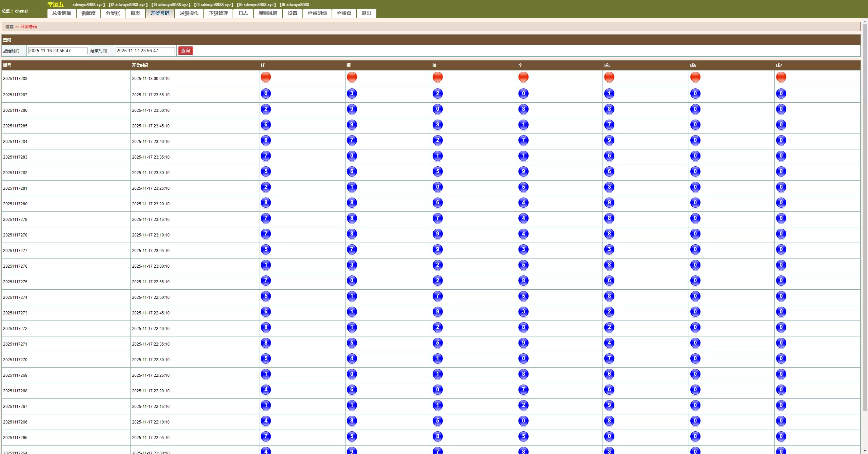Focus the 起始时间 date field
The height and width of the screenshot is (454, 868).
(x=57, y=50)
